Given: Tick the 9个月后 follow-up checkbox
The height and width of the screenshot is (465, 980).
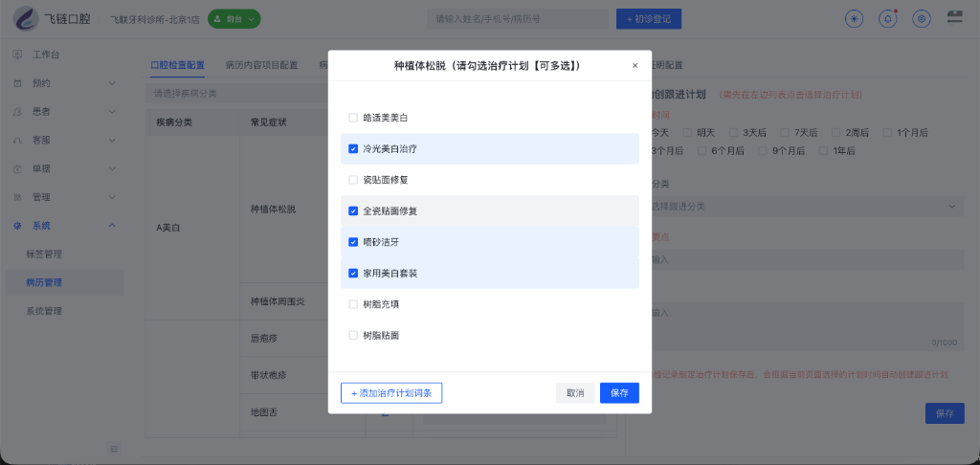Looking at the screenshot, I should pyautogui.click(x=762, y=150).
